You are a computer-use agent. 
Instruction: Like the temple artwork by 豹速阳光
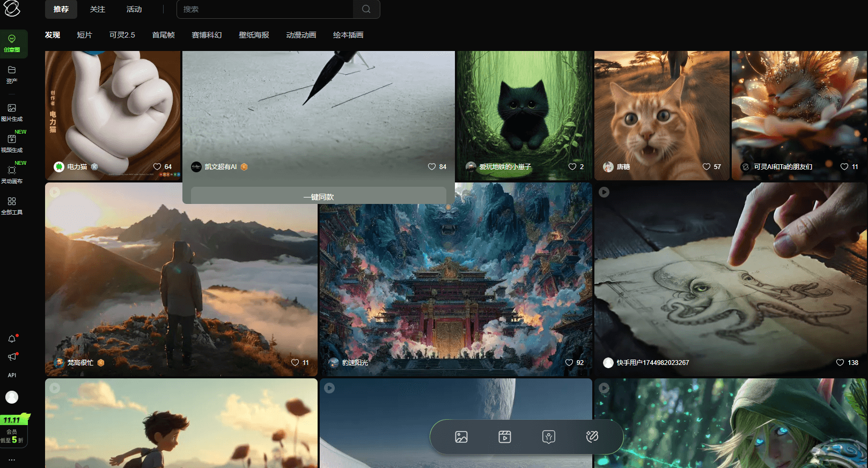[x=569, y=363]
